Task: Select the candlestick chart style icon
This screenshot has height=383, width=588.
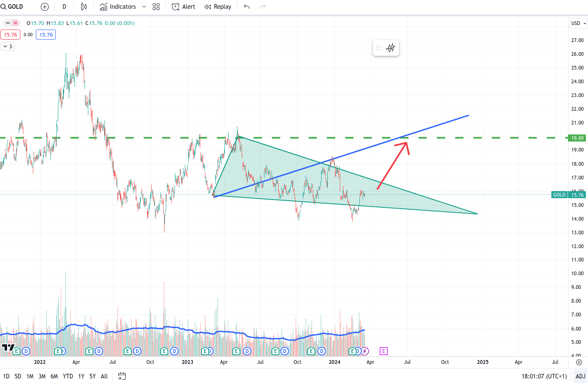Action: tap(83, 6)
